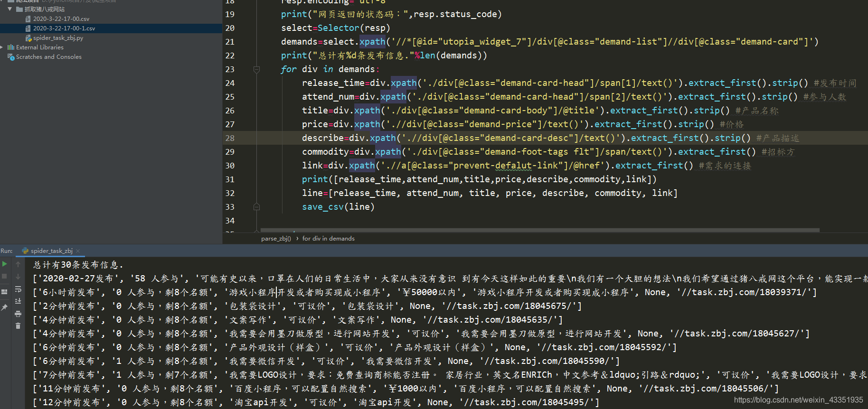Image resolution: width=868 pixels, height=409 pixels.
Task: Open link //task.zbj.com/18045506/ in console
Action: 707,389
